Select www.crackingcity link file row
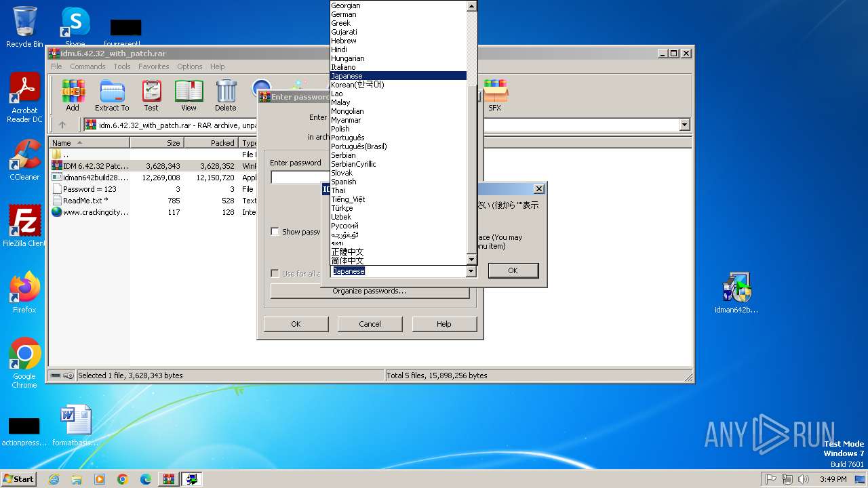This screenshot has width=868, height=488. pos(153,212)
